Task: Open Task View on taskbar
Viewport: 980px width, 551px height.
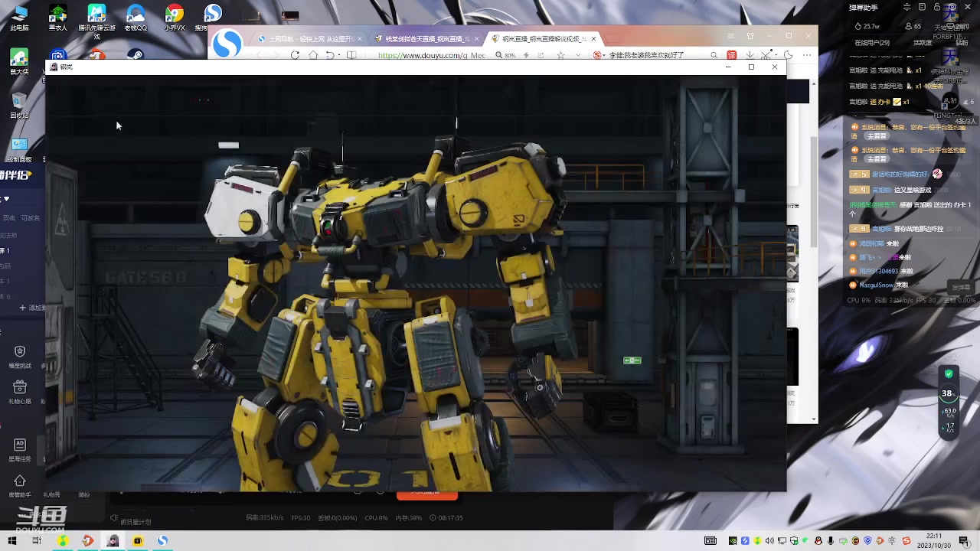Action: pos(36,540)
